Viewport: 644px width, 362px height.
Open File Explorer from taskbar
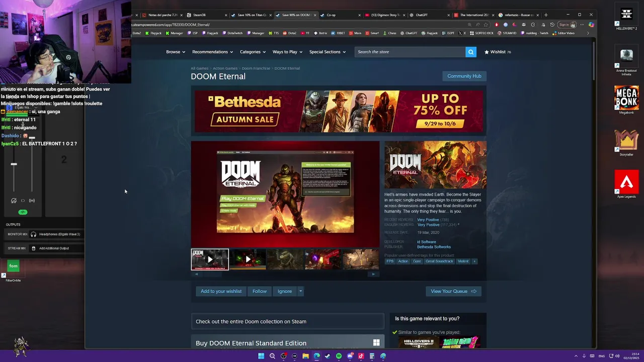(x=305, y=356)
